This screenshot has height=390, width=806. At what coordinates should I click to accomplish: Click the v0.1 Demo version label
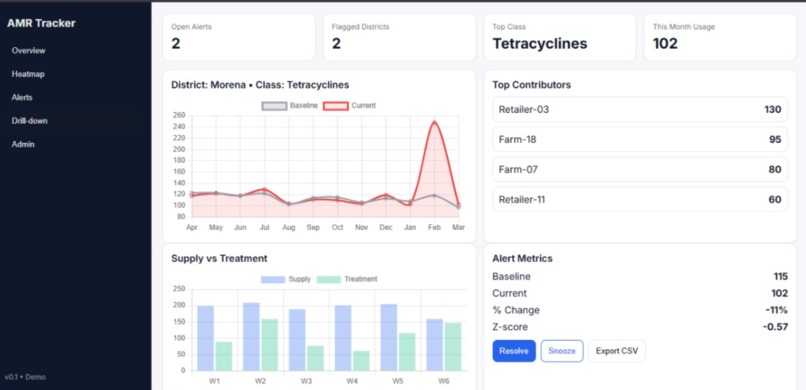click(25, 377)
